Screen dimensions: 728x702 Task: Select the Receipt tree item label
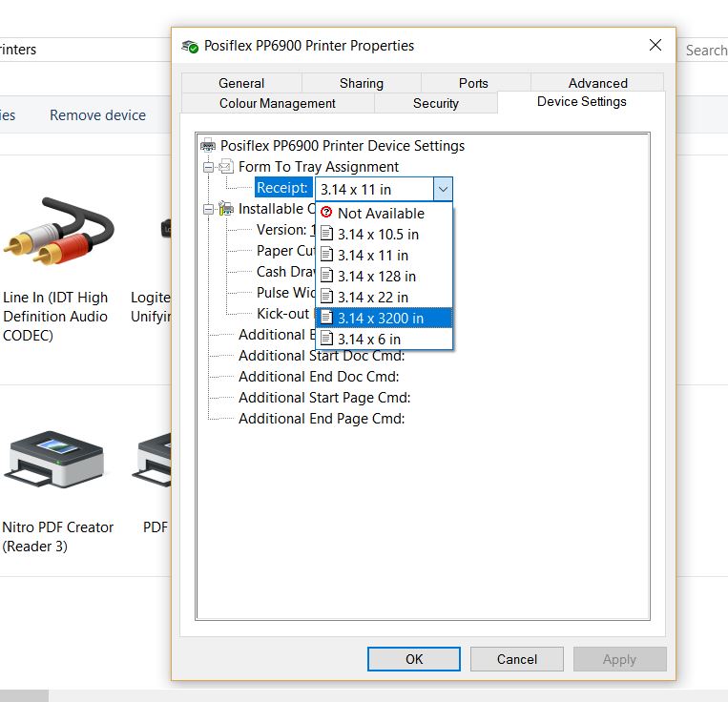click(x=282, y=188)
